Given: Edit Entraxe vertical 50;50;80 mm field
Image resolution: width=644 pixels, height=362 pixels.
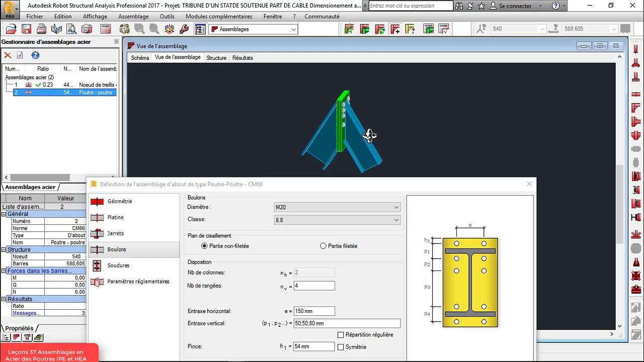Looking at the screenshot, I should [x=347, y=323].
